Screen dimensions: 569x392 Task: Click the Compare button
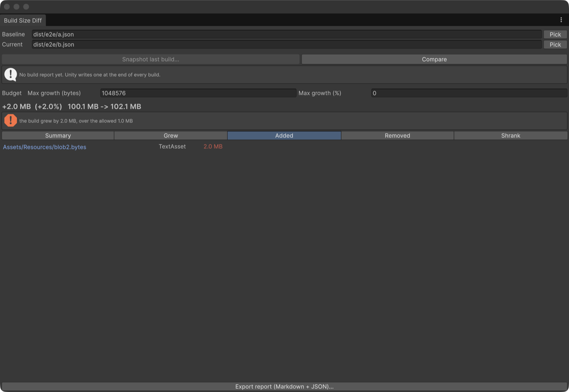coord(434,59)
